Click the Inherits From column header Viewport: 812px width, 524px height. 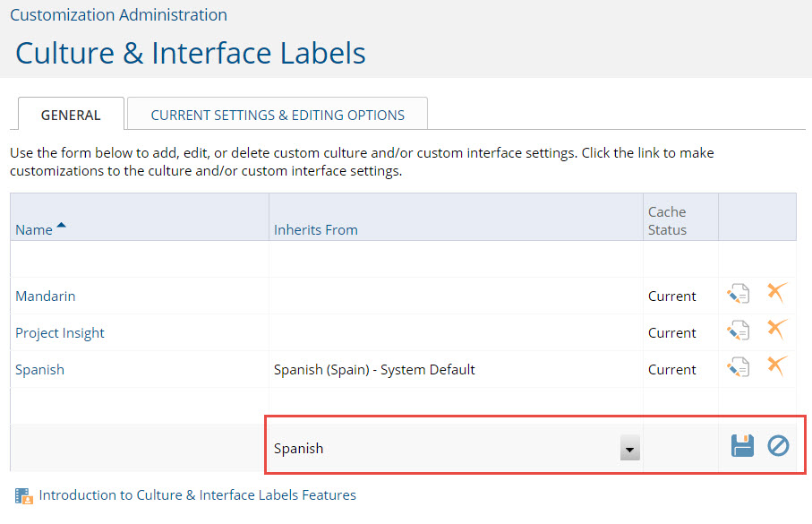316,229
